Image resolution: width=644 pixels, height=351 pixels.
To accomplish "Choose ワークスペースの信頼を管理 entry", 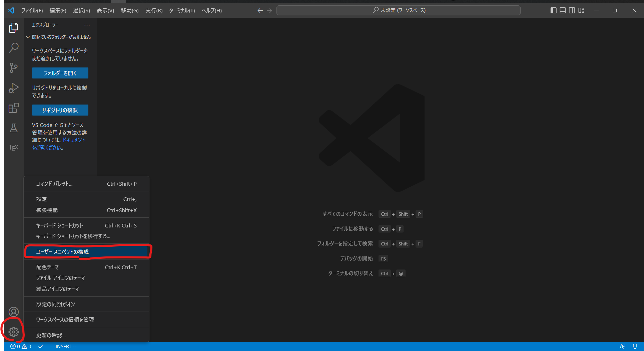I will pyautogui.click(x=86, y=320).
